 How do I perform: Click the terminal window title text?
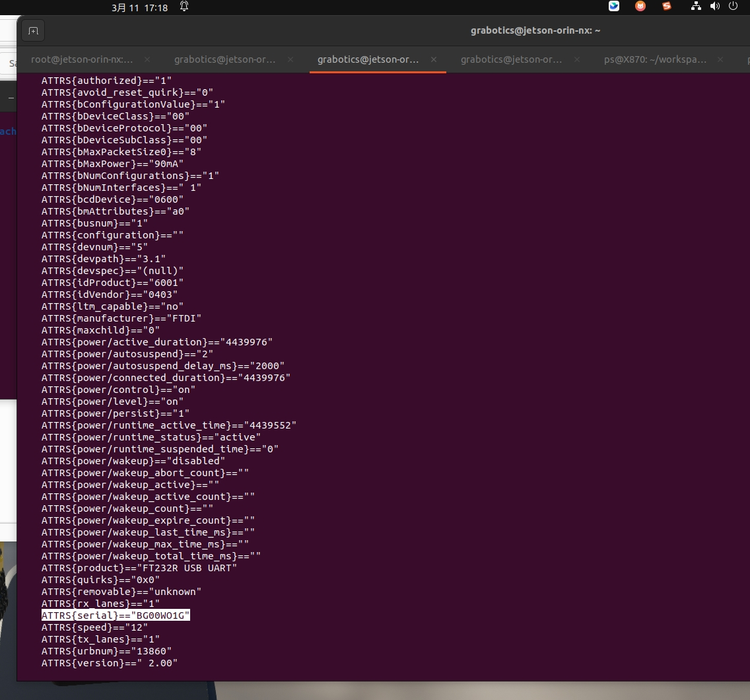coord(535,30)
